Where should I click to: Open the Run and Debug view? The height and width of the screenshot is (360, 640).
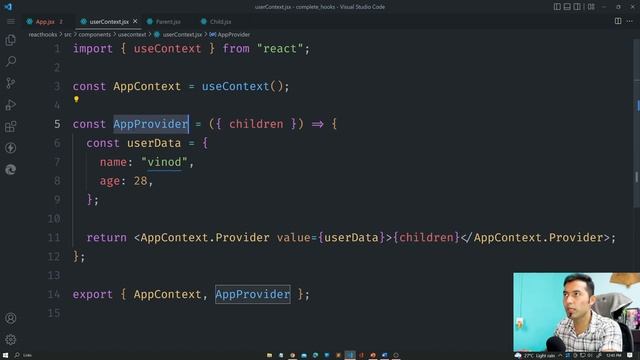pos(11,105)
